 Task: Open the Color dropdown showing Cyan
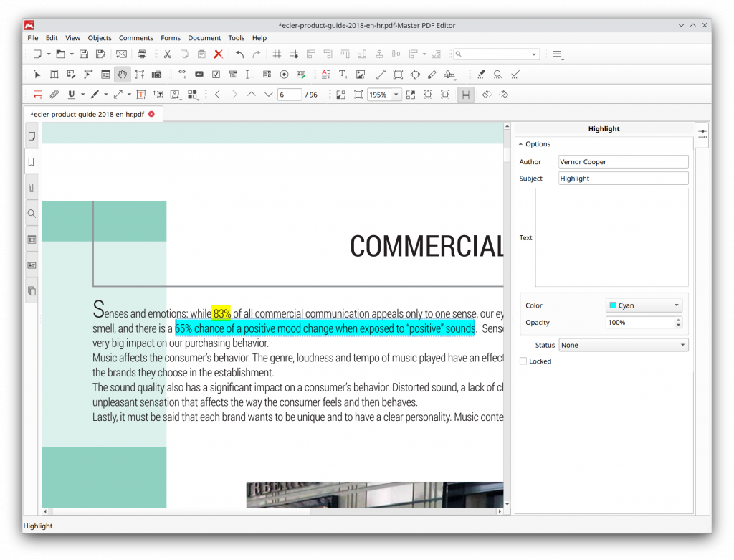pos(643,305)
